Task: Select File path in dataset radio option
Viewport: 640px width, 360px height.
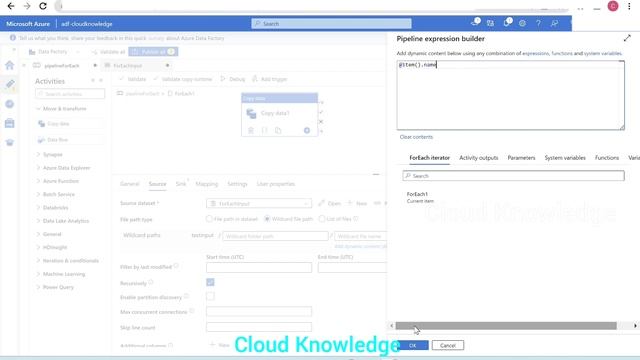Action: (x=209, y=219)
